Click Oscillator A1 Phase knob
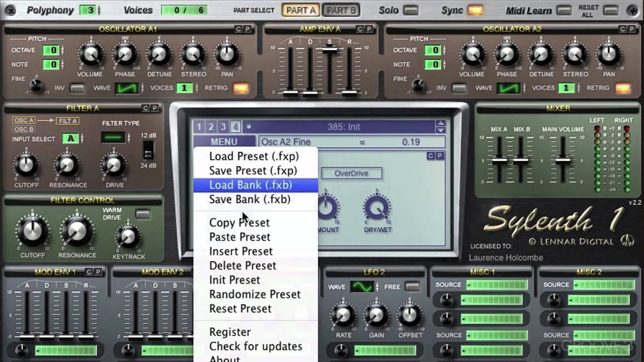 click(x=125, y=54)
